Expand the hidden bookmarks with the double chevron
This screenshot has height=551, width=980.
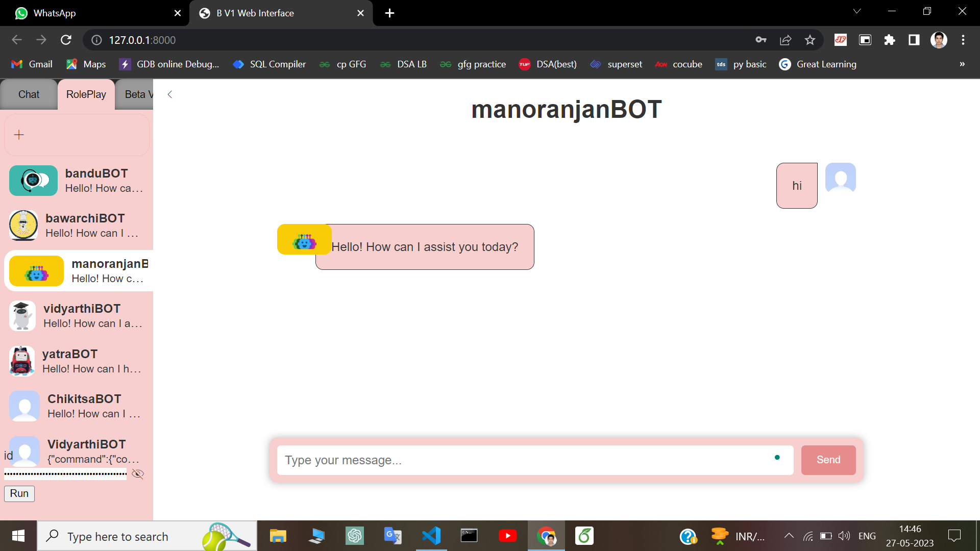point(962,64)
